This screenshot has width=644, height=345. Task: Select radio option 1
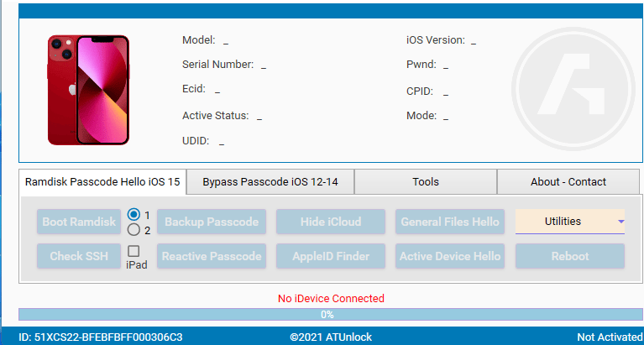tap(134, 214)
